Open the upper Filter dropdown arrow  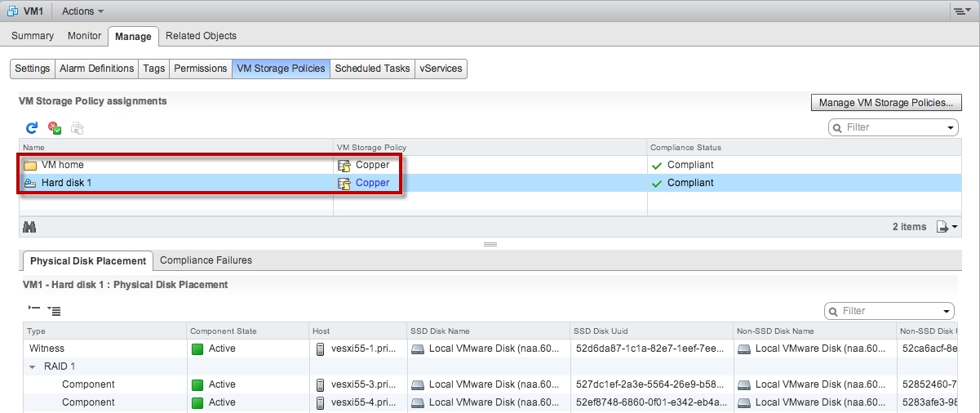951,128
